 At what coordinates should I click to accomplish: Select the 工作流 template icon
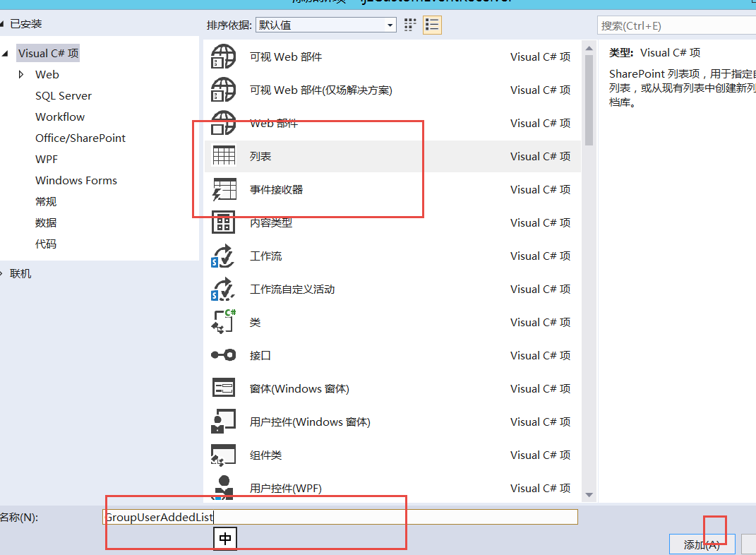pyautogui.click(x=223, y=256)
